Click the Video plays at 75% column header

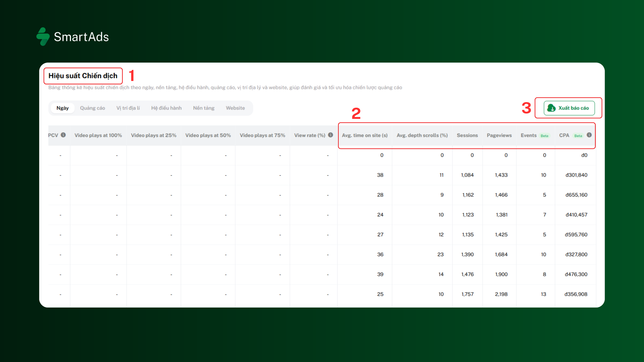click(x=262, y=135)
